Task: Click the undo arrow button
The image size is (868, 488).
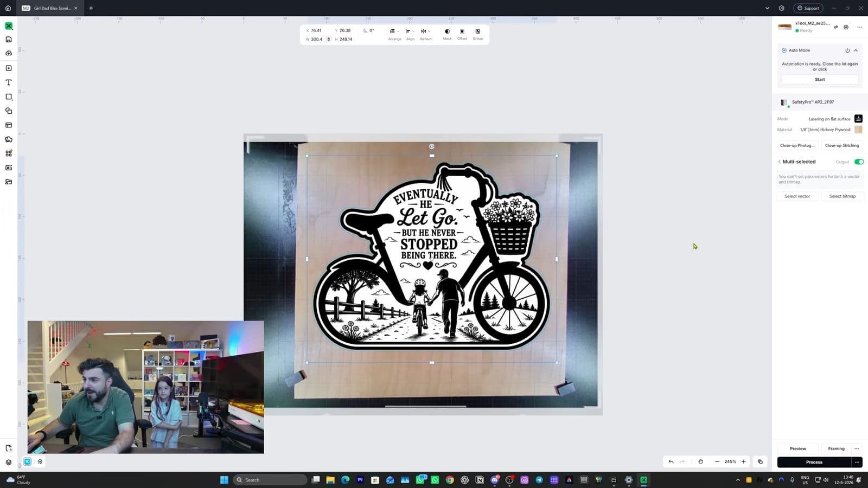Action: coord(671,462)
